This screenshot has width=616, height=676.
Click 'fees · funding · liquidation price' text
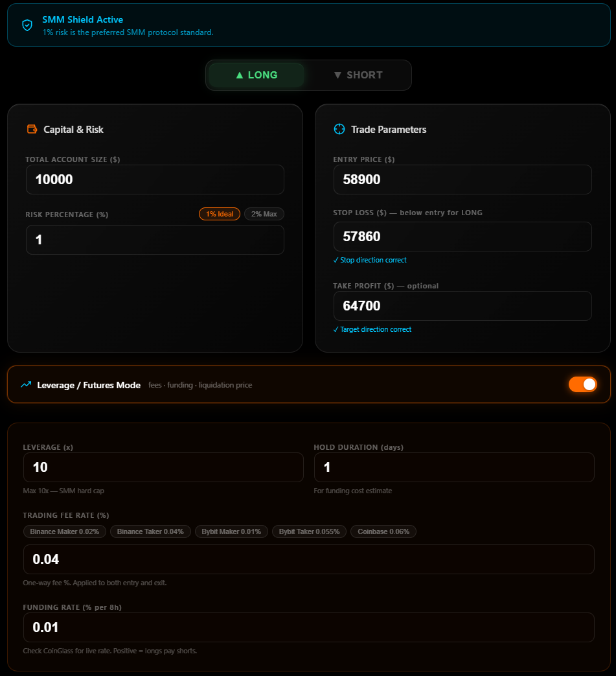(x=200, y=385)
